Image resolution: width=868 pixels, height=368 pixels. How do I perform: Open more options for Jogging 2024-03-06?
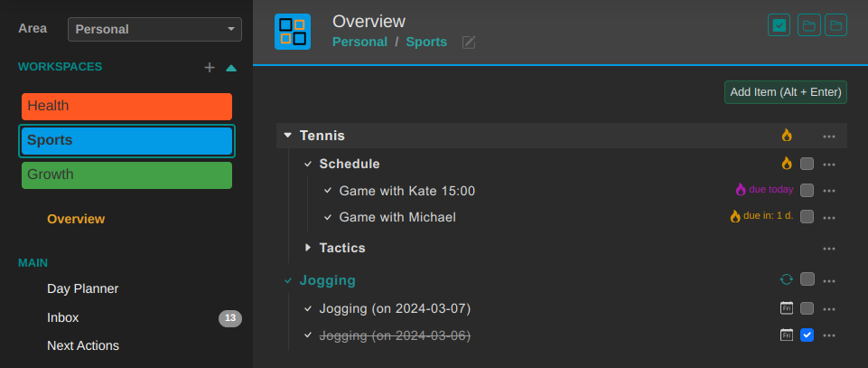[x=828, y=335]
